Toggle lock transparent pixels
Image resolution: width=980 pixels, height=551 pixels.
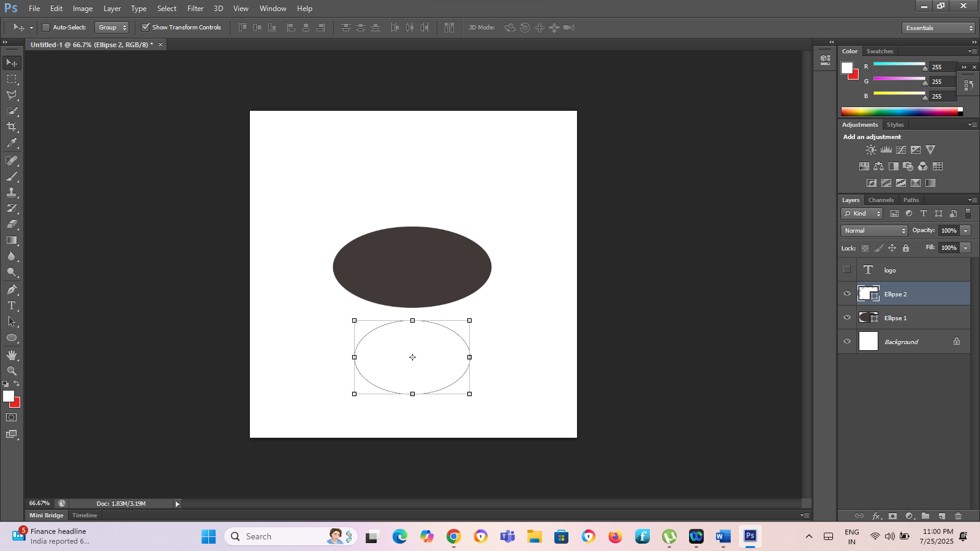pyautogui.click(x=865, y=248)
